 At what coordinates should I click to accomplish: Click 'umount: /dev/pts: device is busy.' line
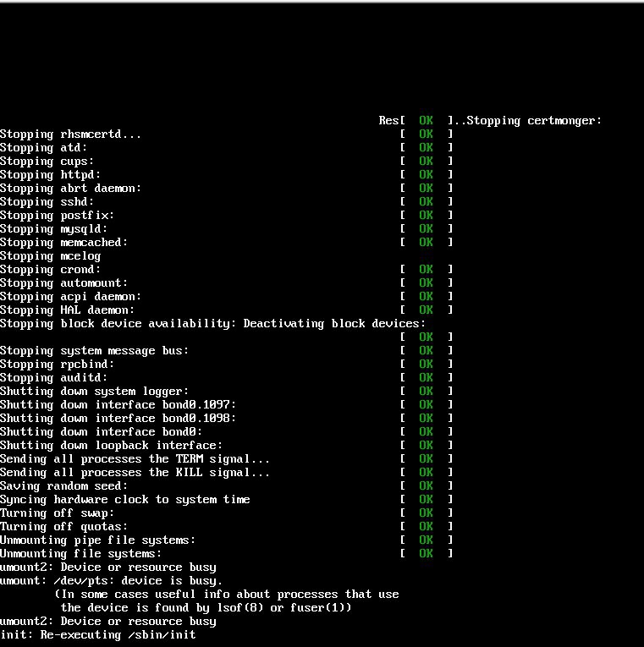[111, 581]
